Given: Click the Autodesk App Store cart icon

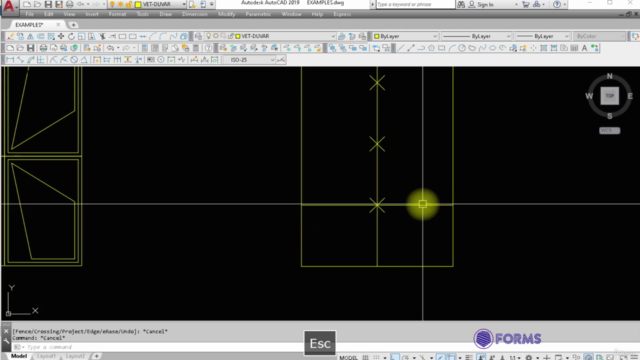Looking at the screenshot, I should pyautogui.click(x=526, y=4).
